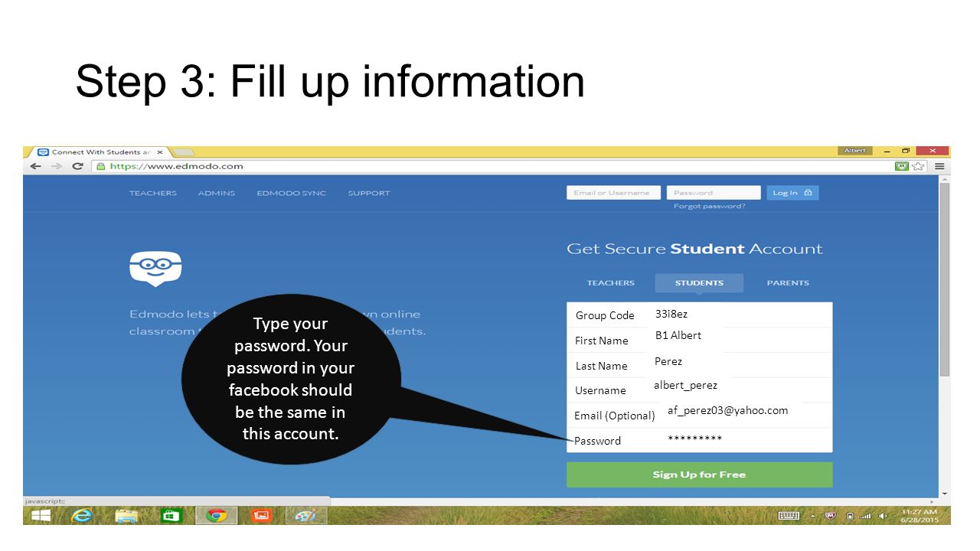Viewport: 980px width, 551px height.
Task: Click the green padlock in address bar
Action: pos(100,166)
